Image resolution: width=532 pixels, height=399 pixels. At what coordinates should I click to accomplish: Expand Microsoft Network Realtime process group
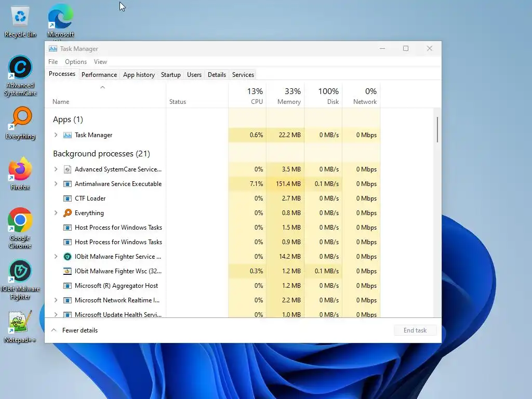coord(56,300)
